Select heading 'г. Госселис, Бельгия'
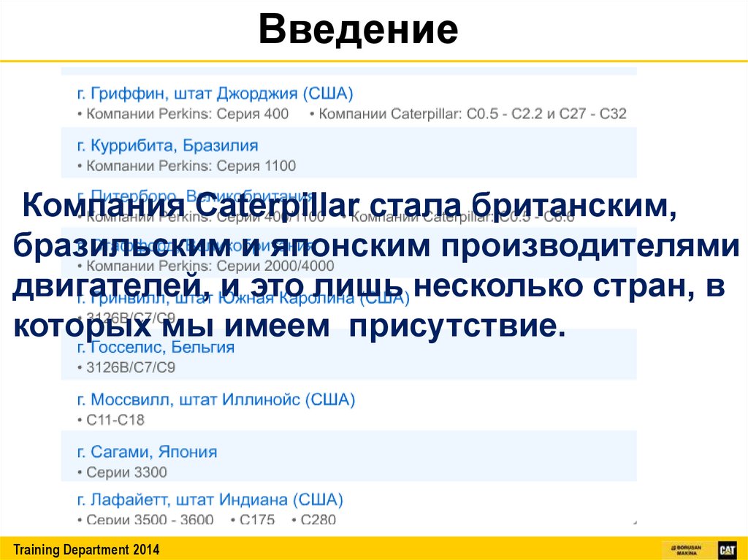Viewport: 748px width, 560px height. pyautogui.click(x=156, y=347)
